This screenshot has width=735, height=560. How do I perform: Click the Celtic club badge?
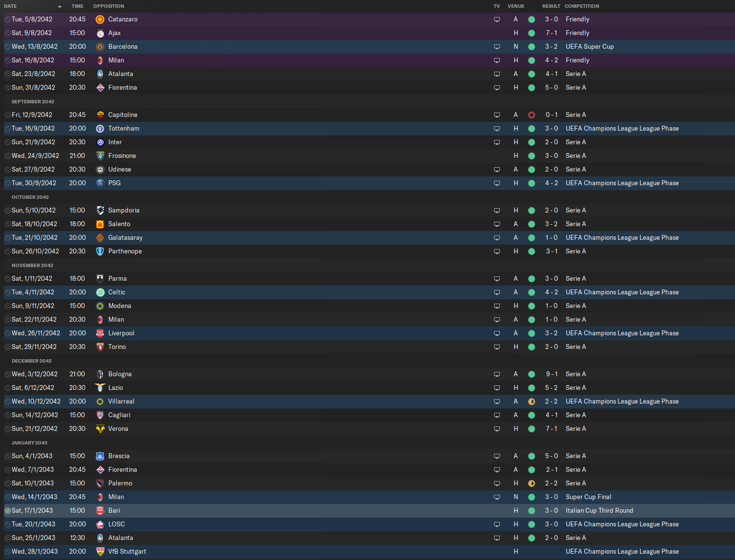pyautogui.click(x=100, y=292)
